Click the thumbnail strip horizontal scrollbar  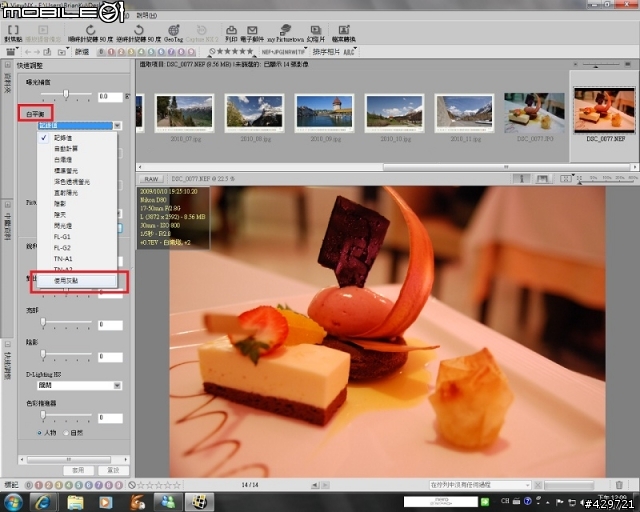coord(506,167)
